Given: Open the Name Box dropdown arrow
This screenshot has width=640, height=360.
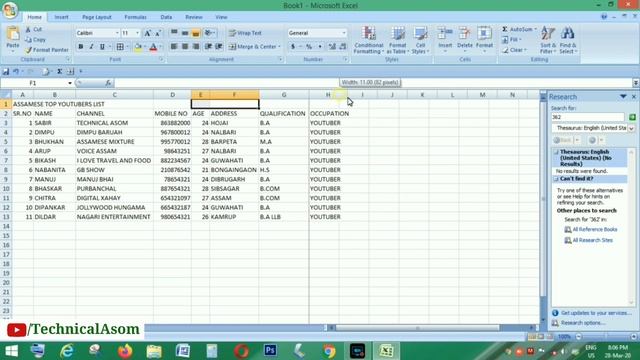Looking at the screenshot, I should coord(70,83).
